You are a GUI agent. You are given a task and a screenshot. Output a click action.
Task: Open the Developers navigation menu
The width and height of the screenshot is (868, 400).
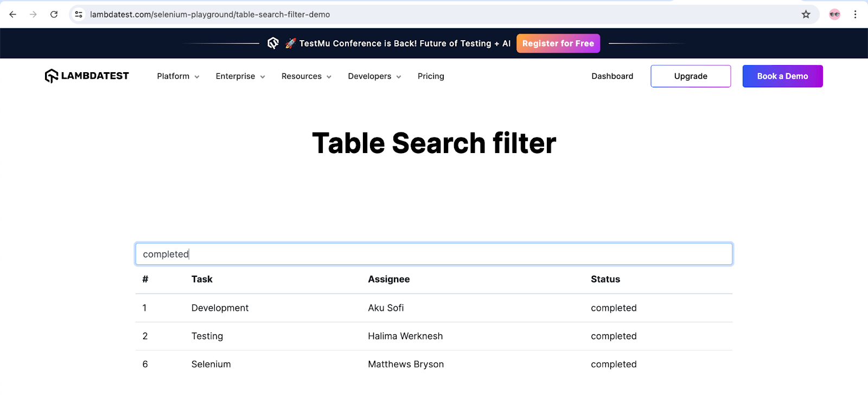point(374,77)
